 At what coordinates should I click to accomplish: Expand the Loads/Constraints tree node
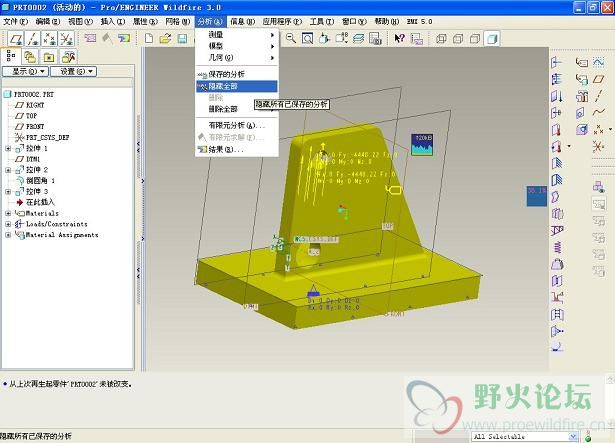tap(8, 224)
